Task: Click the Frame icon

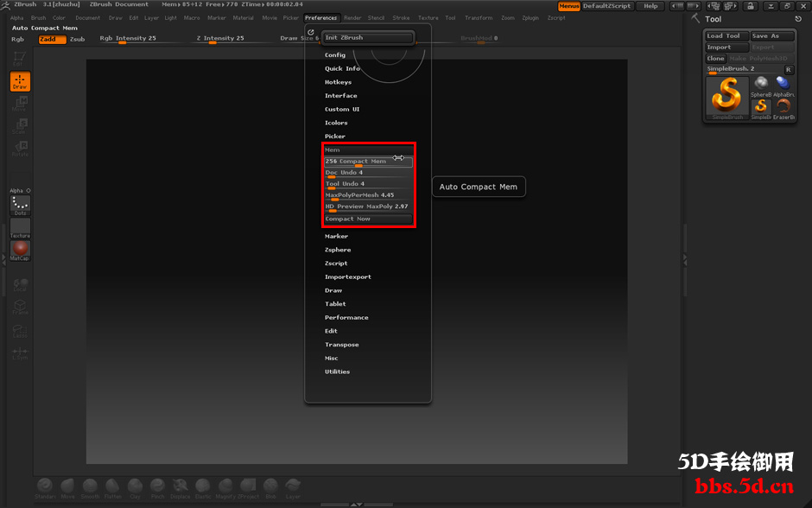Action: pos(20,307)
